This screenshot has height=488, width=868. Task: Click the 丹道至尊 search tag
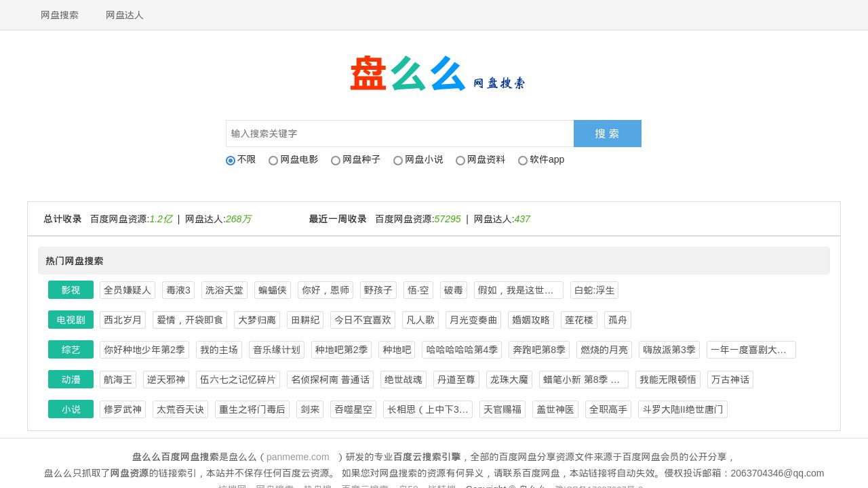pos(456,380)
